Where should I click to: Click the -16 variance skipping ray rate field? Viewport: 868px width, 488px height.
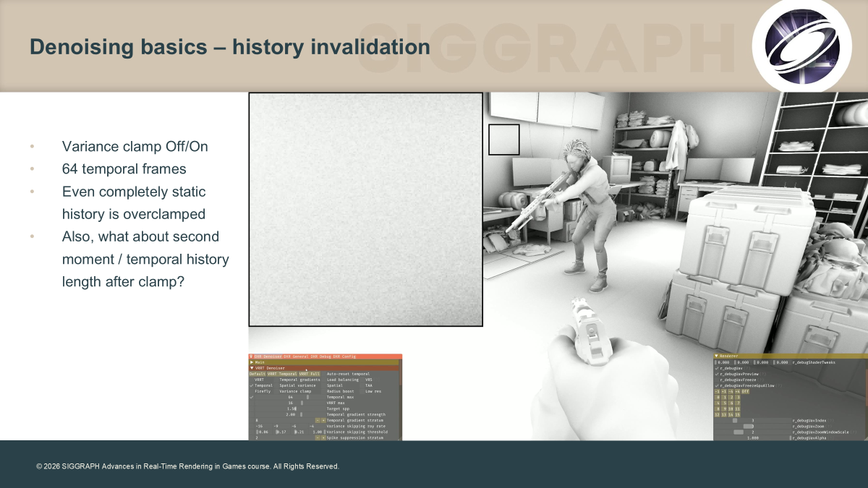[x=263, y=427]
